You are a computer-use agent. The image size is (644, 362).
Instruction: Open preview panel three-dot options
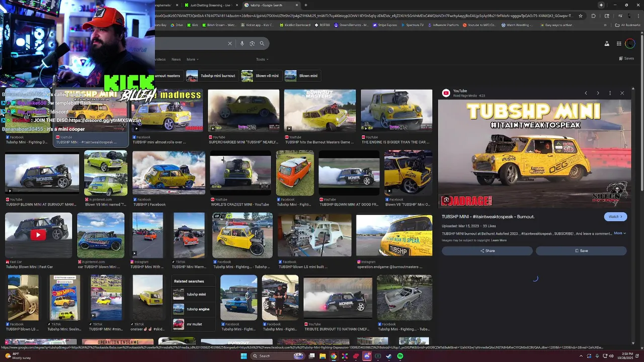(x=610, y=93)
